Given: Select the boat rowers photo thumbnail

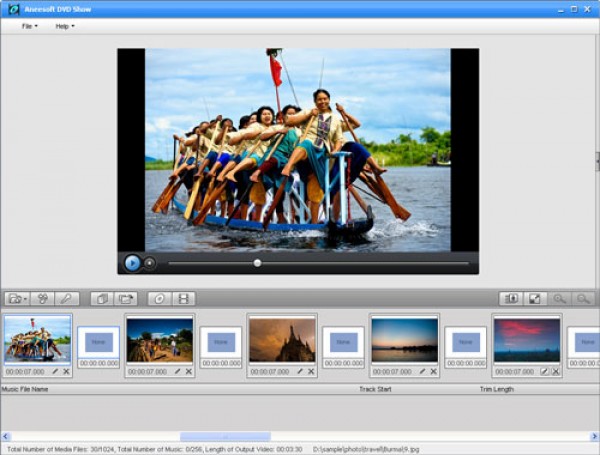Looking at the screenshot, I should coord(38,340).
